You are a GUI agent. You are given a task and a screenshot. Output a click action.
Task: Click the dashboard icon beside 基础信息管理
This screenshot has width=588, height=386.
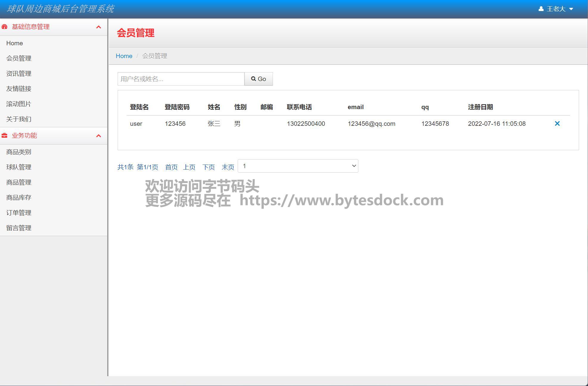4,27
